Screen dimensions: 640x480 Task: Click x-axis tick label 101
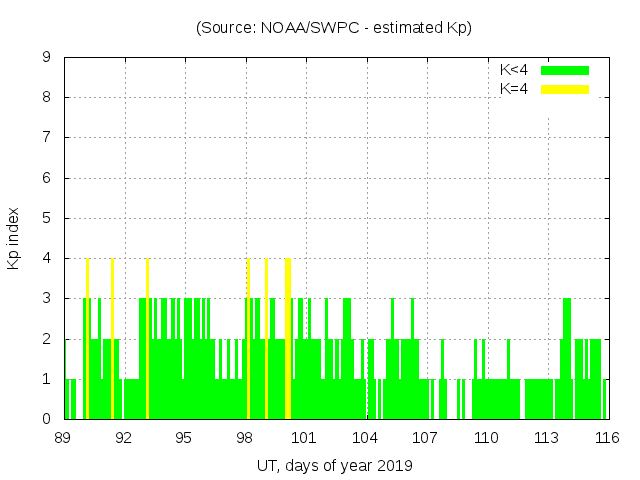304,438
